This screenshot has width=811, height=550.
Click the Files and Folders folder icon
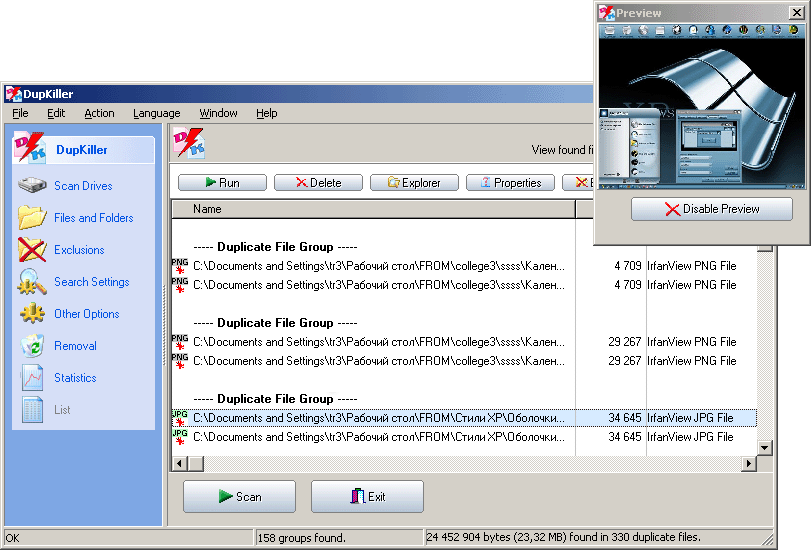tap(32, 217)
